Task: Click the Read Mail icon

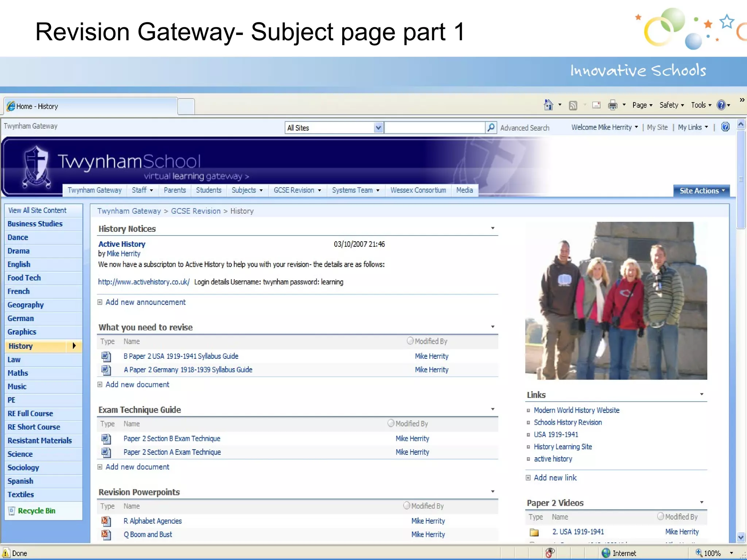Action: tap(596, 105)
